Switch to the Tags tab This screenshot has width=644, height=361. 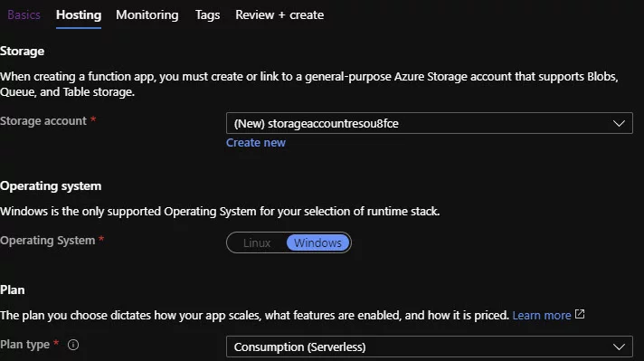click(207, 15)
